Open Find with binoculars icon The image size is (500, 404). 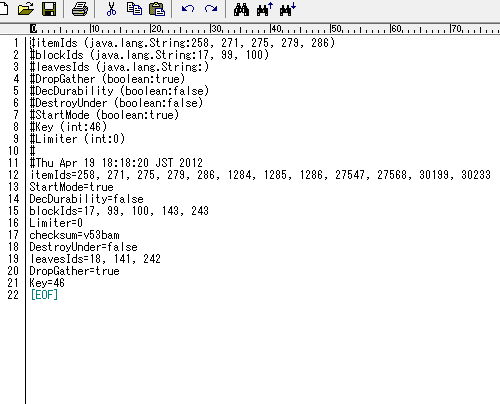point(241,10)
